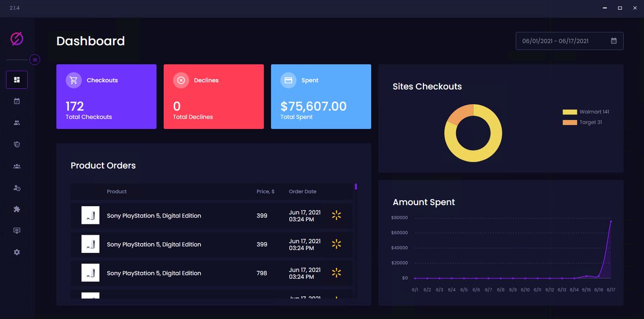The height and width of the screenshot is (319, 644).
Task: Click the Sites Checkouts heading
Action: tap(427, 86)
